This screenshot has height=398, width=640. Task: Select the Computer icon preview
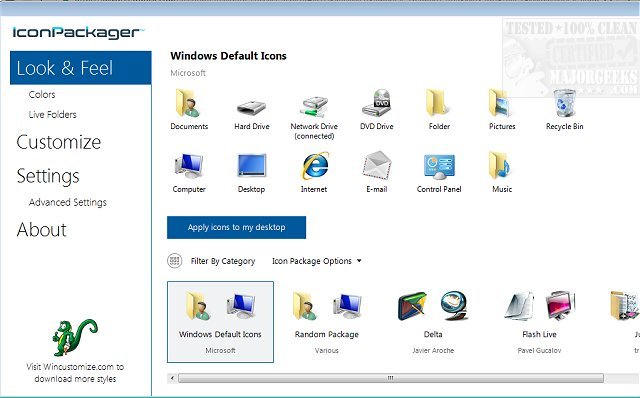point(189,166)
